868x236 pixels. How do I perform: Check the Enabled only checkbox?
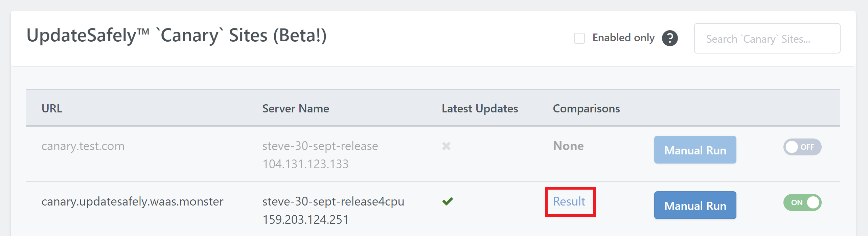(x=579, y=38)
